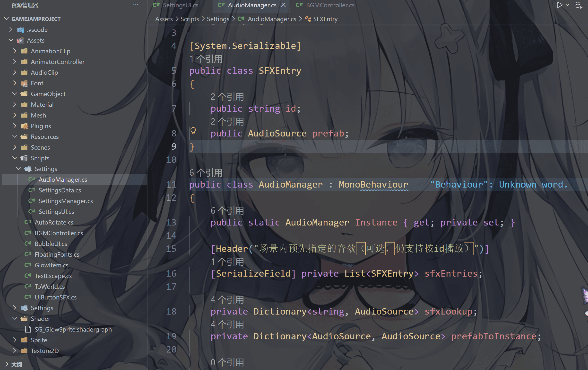Click the "Behaviour": Unknown word. message
This screenshot has height=370, width=588.
pos(499,184)
